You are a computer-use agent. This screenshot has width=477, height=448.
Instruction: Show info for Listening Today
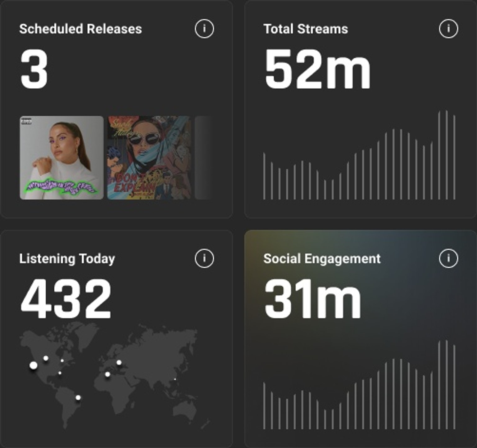(x=204, y=258)
